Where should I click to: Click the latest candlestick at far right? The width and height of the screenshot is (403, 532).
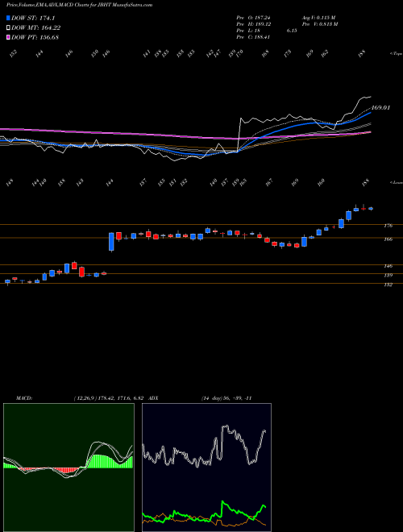pyautogui.click(x=371, y=209)
